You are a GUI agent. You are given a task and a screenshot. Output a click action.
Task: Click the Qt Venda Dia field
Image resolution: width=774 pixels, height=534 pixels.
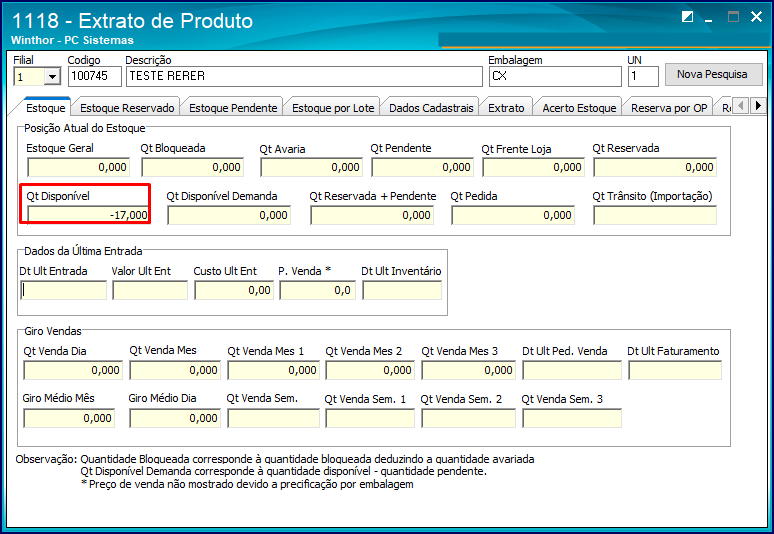tap(73, 370)
